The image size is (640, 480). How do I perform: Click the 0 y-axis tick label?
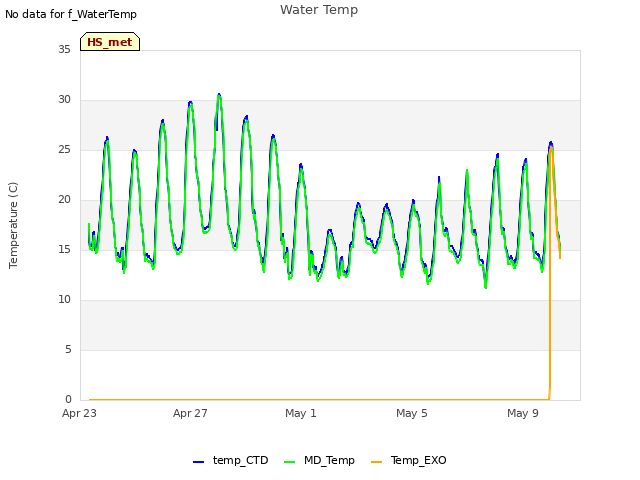(x=68, y=400)
